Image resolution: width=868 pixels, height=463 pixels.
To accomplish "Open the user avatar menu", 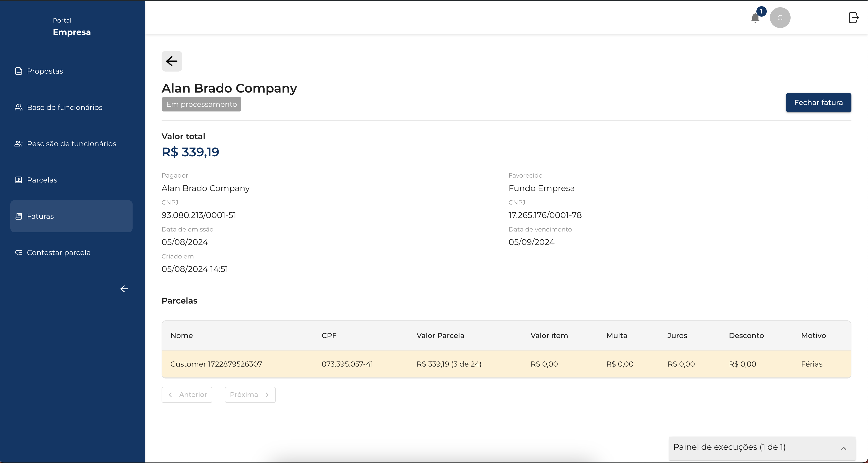I will click(x=780, y=18).
